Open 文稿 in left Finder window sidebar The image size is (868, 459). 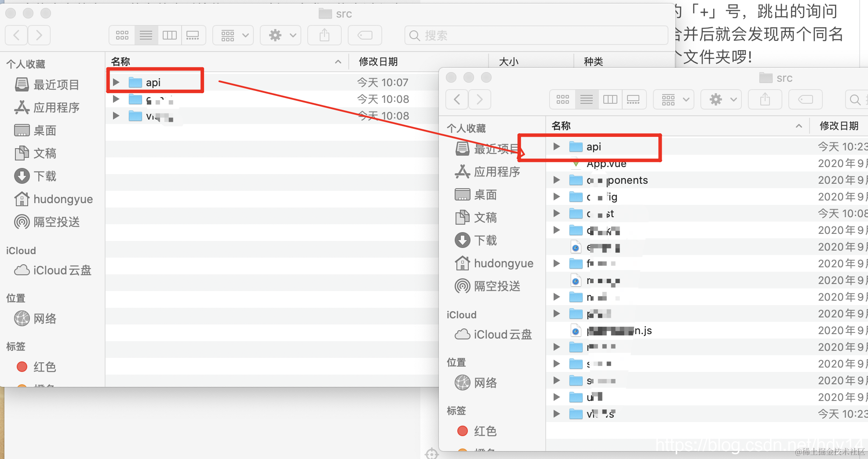[x=36, y=153]
